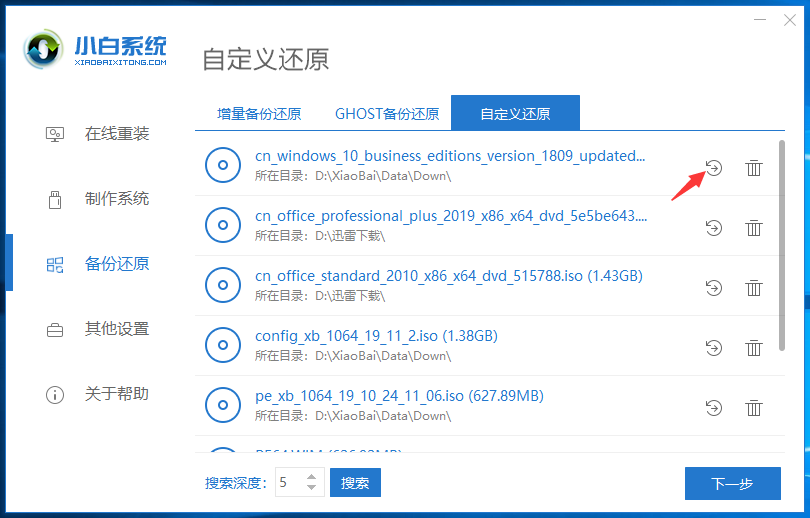Select 其他设置 in sidebar
The width and height of the screenshot is (810, 518).
tap(116, 329)
